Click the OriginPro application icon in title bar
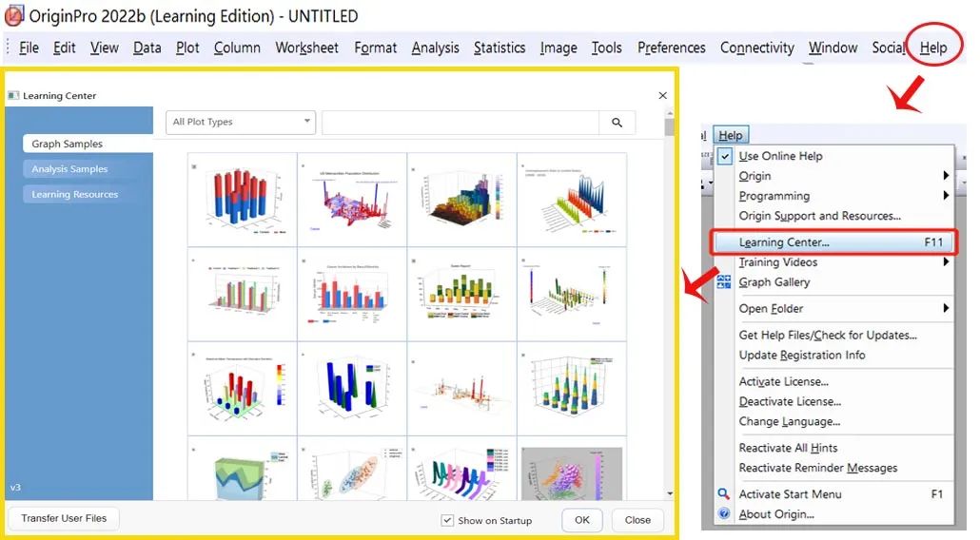This screenshot has width=980, height=540. tap(13, 16)
